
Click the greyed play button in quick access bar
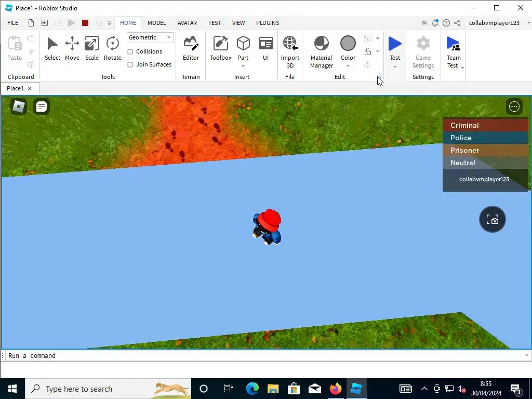click(x=71, y=23)
